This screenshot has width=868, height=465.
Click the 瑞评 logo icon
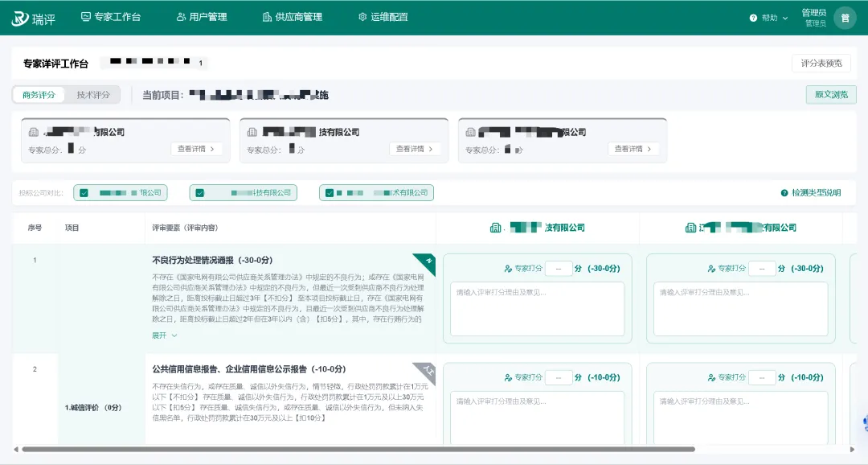(20, 18)
